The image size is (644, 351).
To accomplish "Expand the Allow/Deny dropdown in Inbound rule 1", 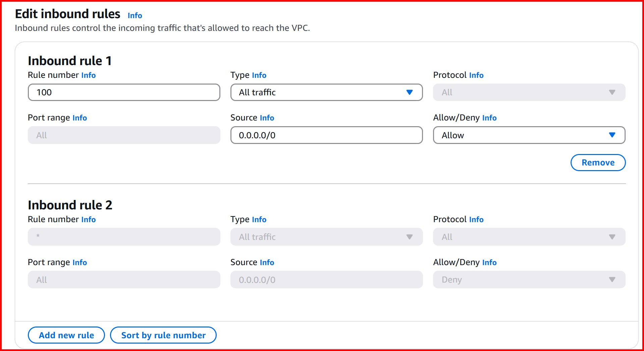I will tap(529, 135).
